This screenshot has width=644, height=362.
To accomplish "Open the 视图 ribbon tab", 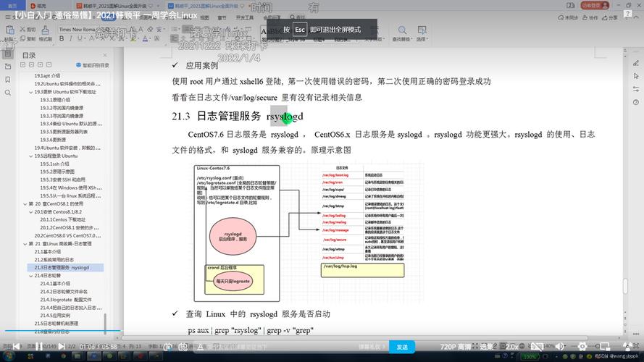I will [204, 17].
